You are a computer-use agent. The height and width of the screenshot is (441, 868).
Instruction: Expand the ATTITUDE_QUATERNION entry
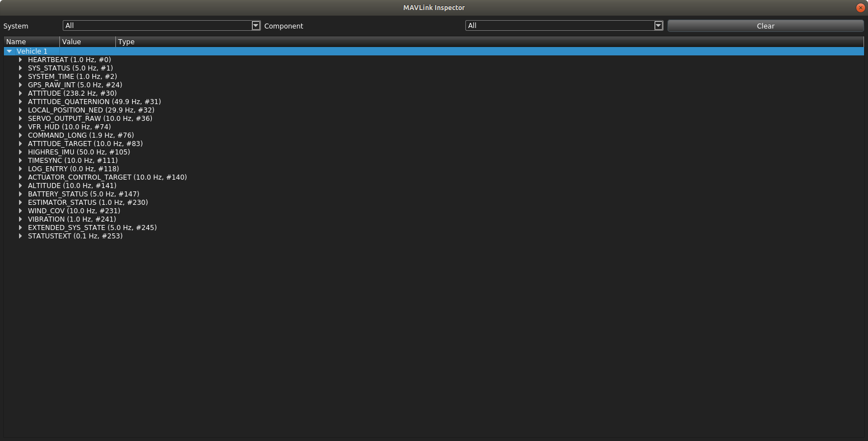[x=21, y=101]
